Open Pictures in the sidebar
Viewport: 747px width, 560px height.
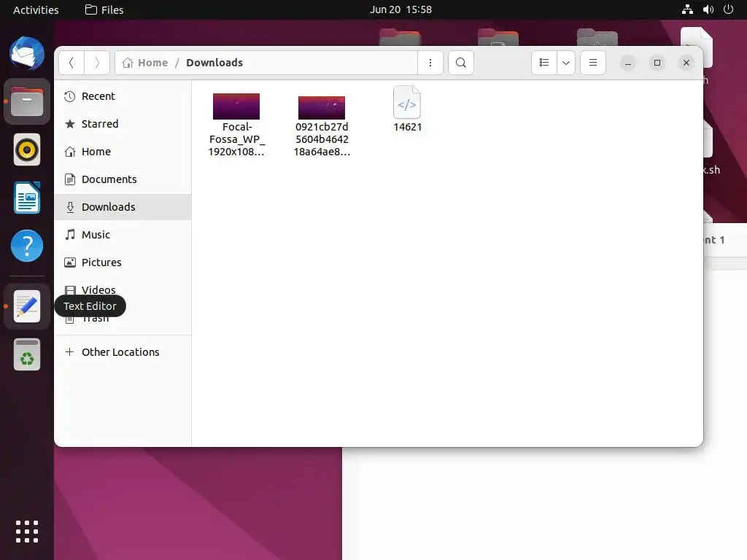point(123,262)
